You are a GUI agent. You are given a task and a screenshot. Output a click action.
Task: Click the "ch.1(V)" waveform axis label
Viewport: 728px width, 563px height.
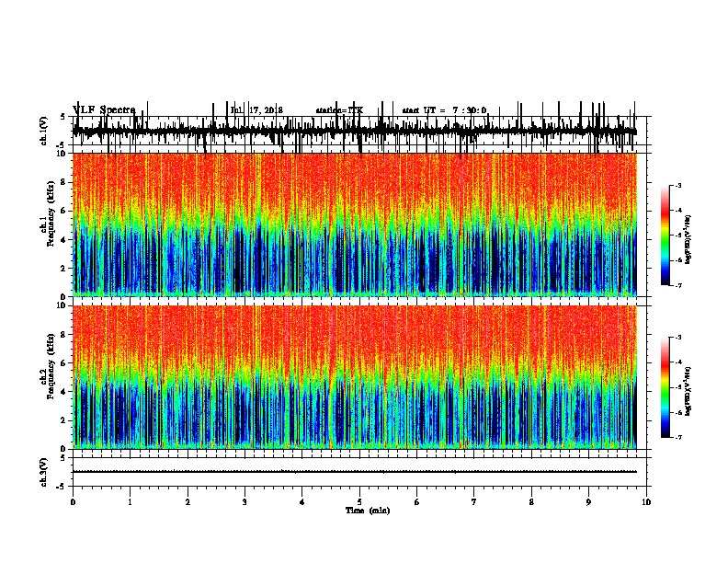coord(44,131)
